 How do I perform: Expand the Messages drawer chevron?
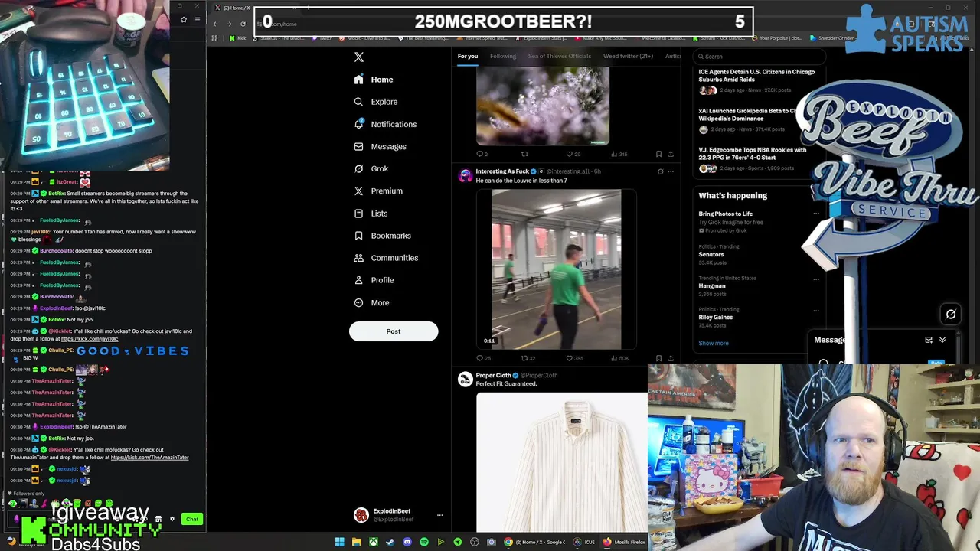click(x=942, y=340)
